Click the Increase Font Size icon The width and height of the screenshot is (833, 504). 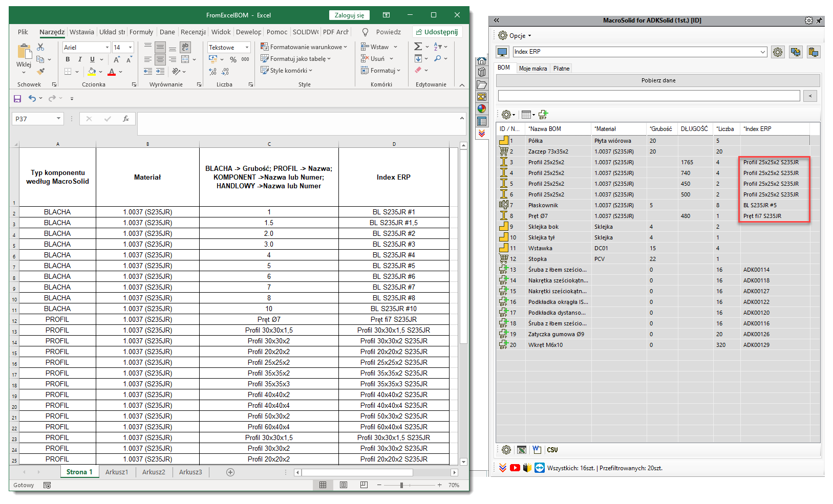(117, 59)
